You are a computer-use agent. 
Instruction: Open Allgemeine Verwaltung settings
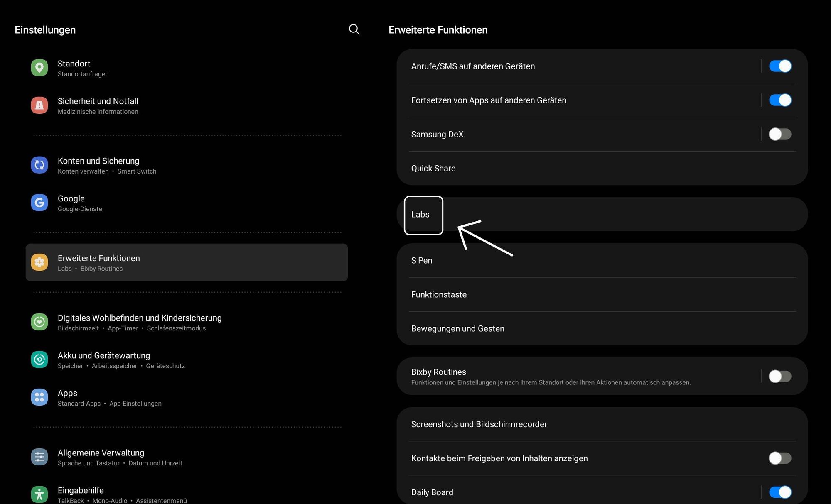tap(187, 457)
